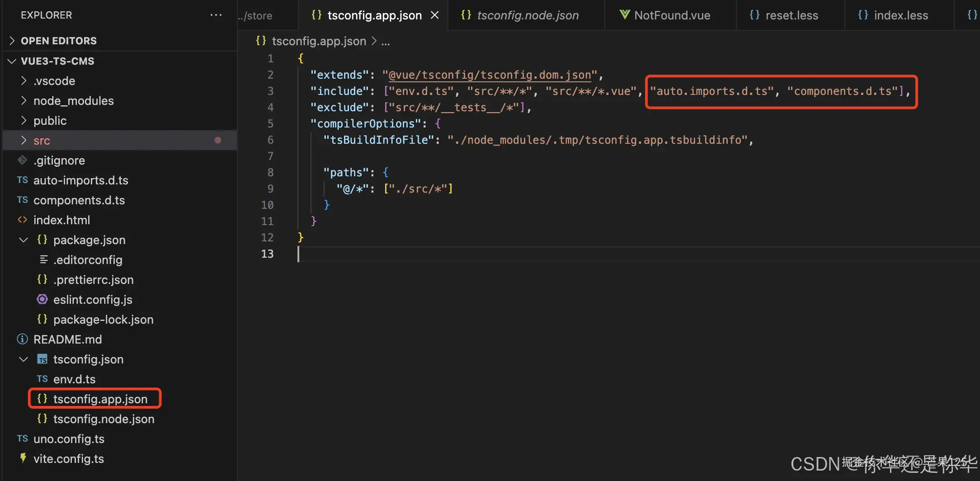Open vite.config.ts from the file tree
The image size is (980, 481).
point(69,458)
